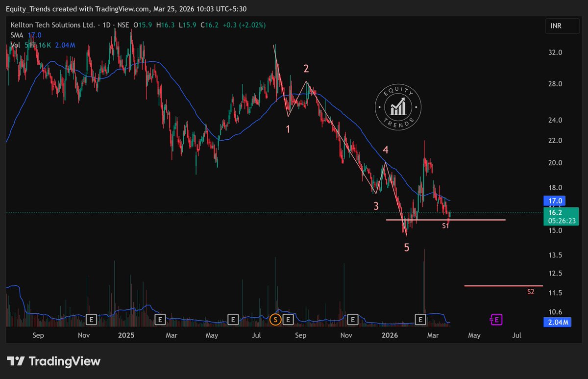Screen dimensions: 588x379
Task: Open the TradingView logo link
Action: point(53,361)
